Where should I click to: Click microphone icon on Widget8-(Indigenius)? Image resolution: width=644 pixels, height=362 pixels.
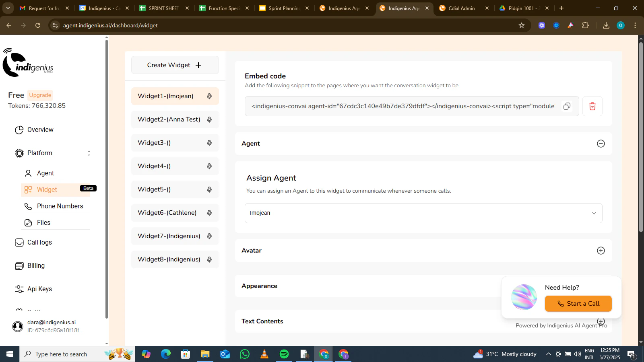click(209, 259)
